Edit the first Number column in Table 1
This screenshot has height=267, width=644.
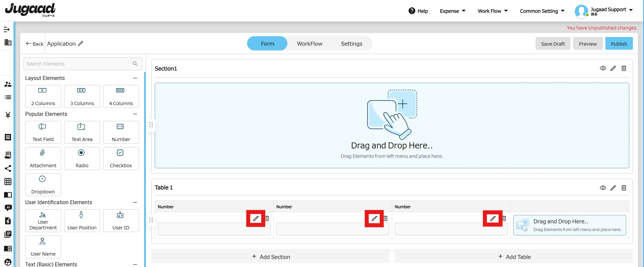click(x=256, y=219)
